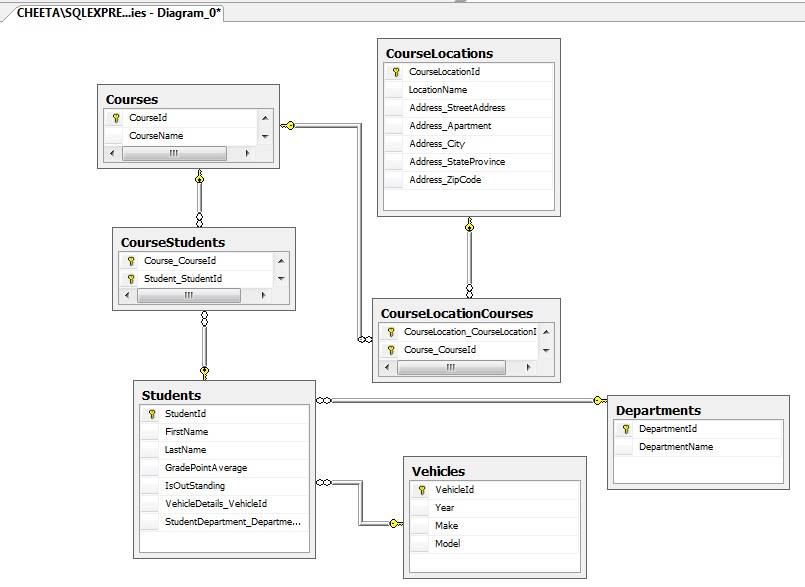
Task: Select the IsOutStanding column
Action: pyautogui.click(x=224, y=486)
